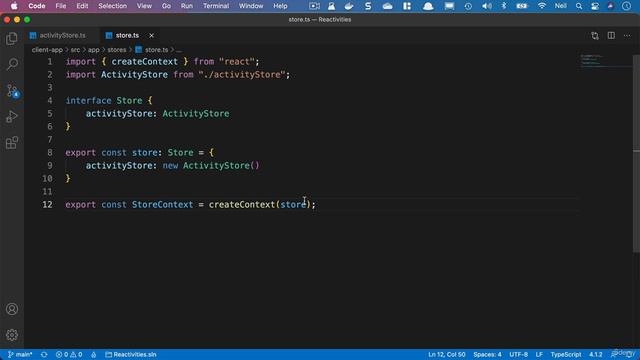640x360 pixels.
Task: Open the Selection menu
Action: click(112, 6)
